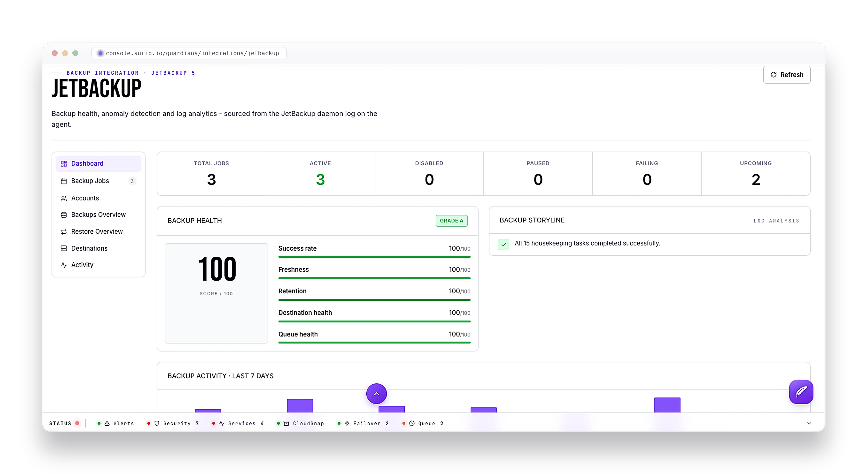
Task: Click the LOG ANALYSIS label
Action: tap(776, 221)
